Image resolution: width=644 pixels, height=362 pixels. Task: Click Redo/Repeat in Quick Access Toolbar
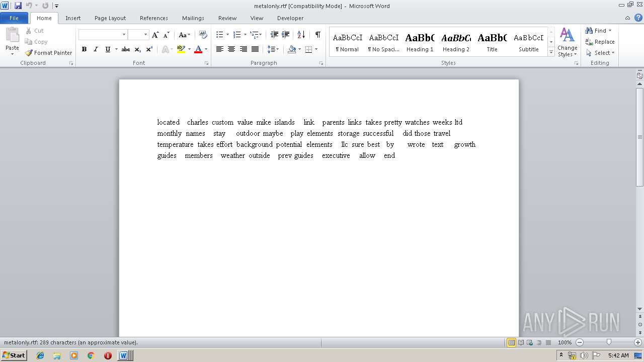click(x=45, y=6)
